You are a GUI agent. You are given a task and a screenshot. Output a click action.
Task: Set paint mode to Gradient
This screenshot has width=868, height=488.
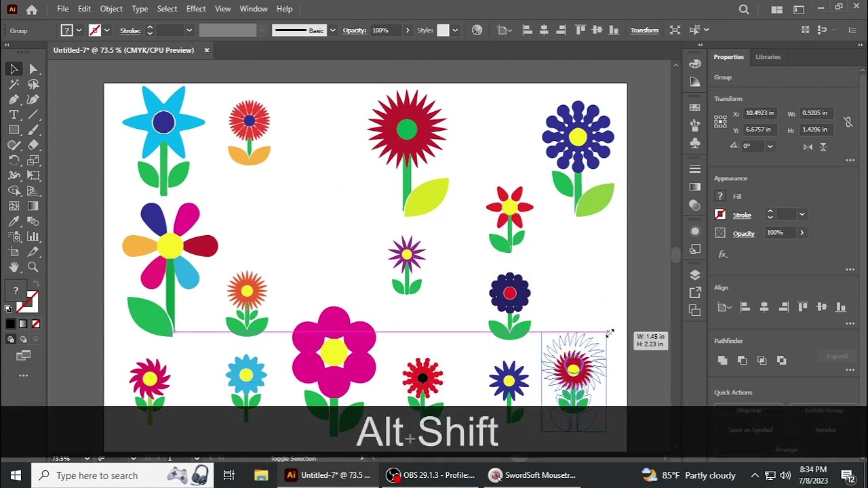point(23,324)
